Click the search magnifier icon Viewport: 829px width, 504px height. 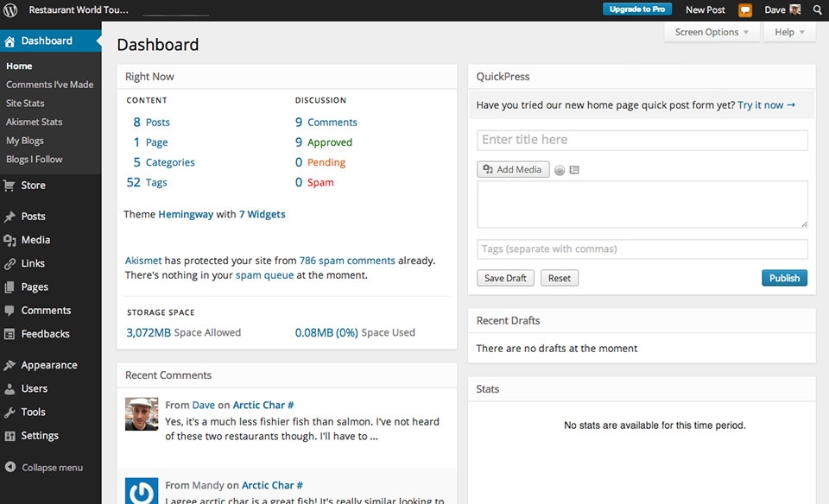coord(817,9)
